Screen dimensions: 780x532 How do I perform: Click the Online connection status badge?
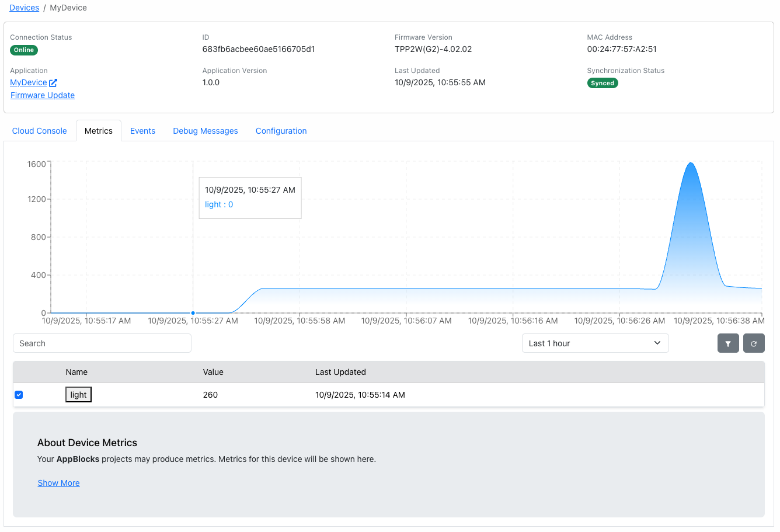(x=23, y=50)
